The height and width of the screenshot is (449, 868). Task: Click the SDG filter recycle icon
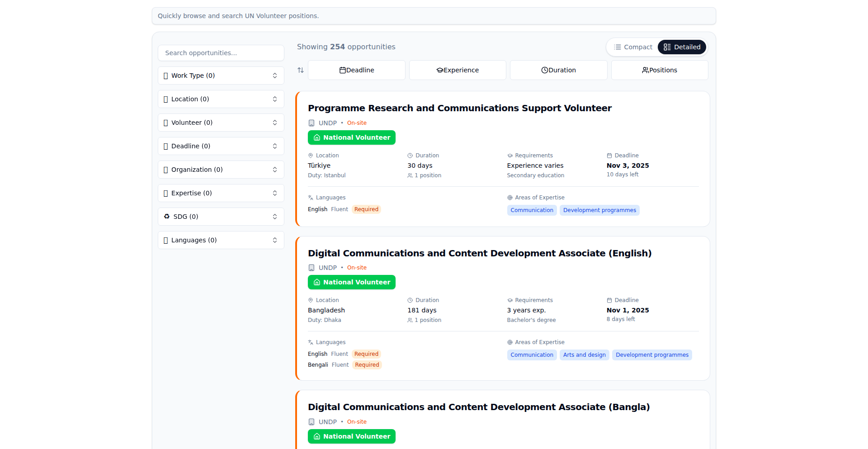pos(167,217)
